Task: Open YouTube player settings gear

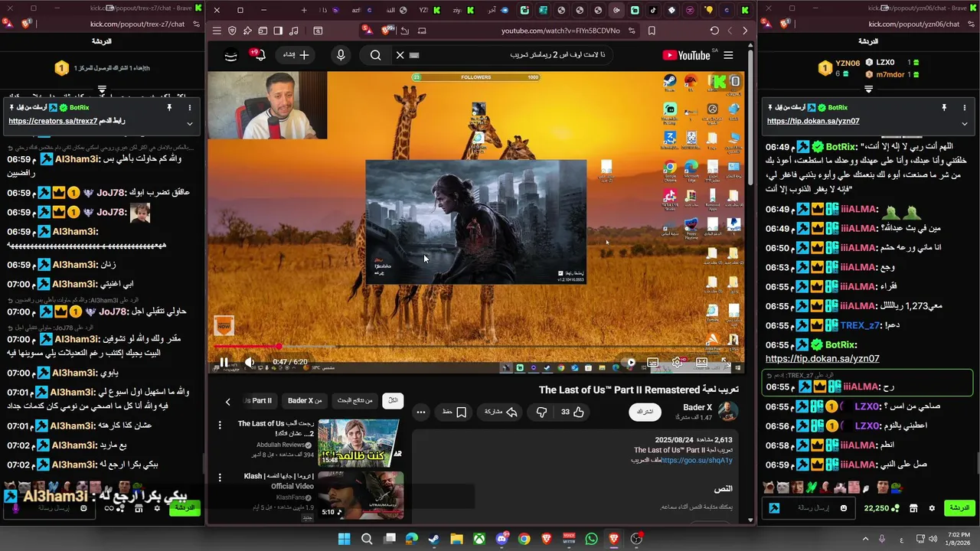Action: coord(677,363)
